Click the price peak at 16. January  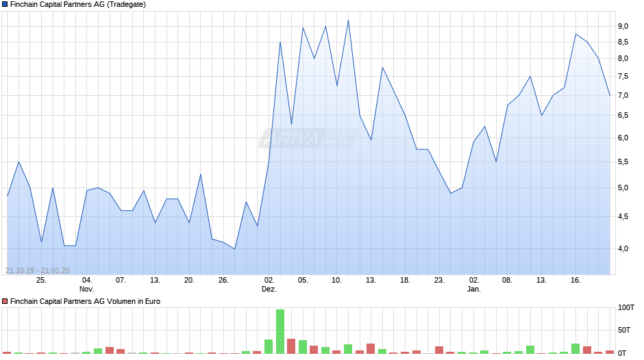[575, 34]
